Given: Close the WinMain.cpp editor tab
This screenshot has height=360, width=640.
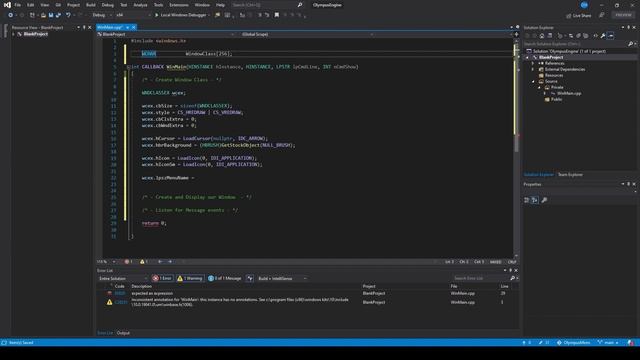Looking at the screenshot, I should pyautogui.click(x=133, y=27).
